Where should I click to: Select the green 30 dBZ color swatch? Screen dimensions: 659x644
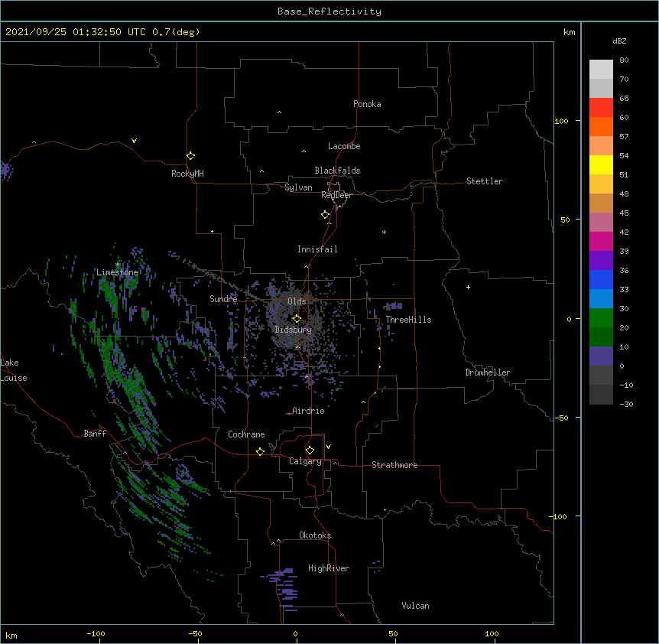pos(601,318)
